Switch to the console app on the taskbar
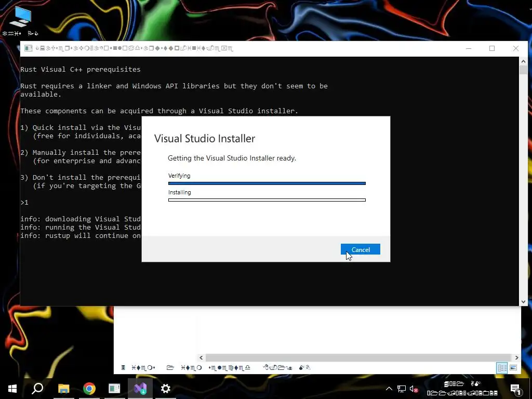 (114, 389)
